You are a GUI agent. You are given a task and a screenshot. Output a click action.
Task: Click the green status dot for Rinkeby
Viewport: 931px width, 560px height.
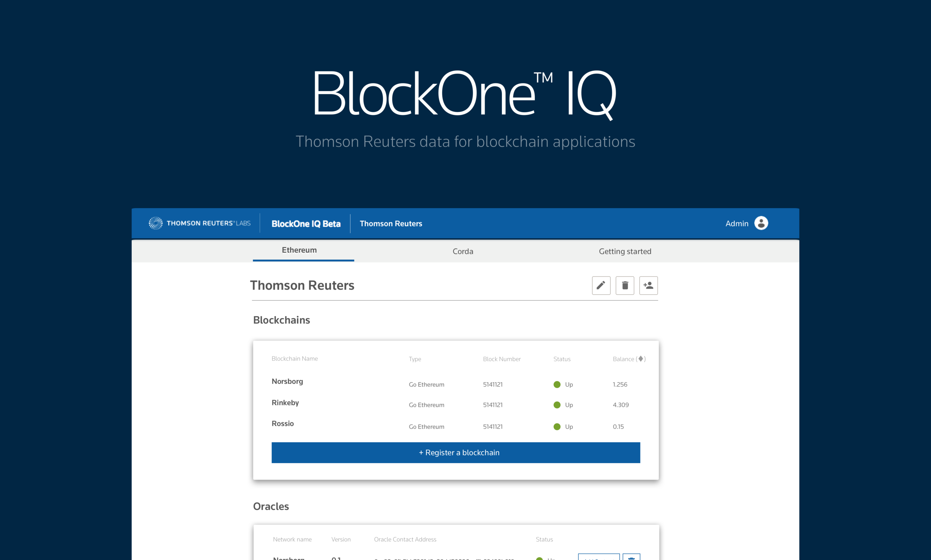coord(557,405)
